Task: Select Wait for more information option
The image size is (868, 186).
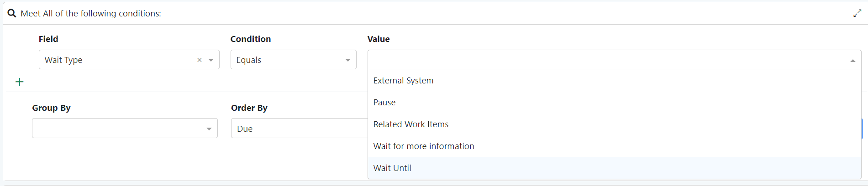Action: (424, 146)
